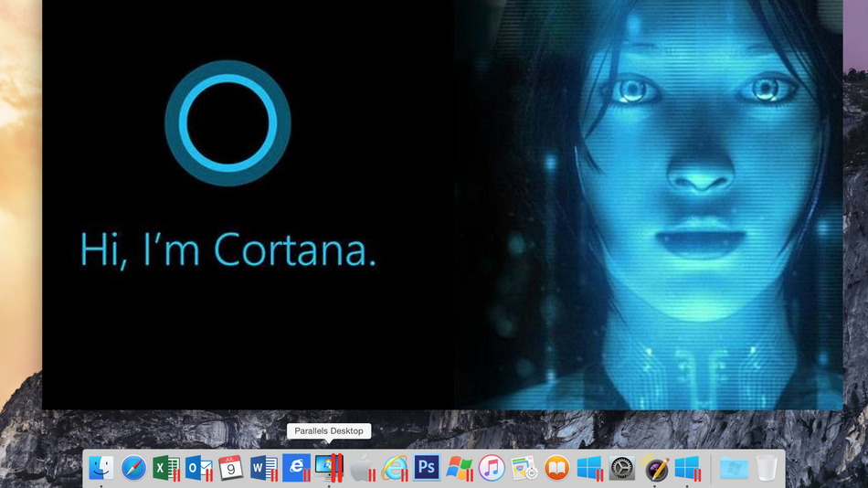868x488 pixels.
Task: Click the "Hi, I'm Cortana." text
Action: tap(228, 249)
